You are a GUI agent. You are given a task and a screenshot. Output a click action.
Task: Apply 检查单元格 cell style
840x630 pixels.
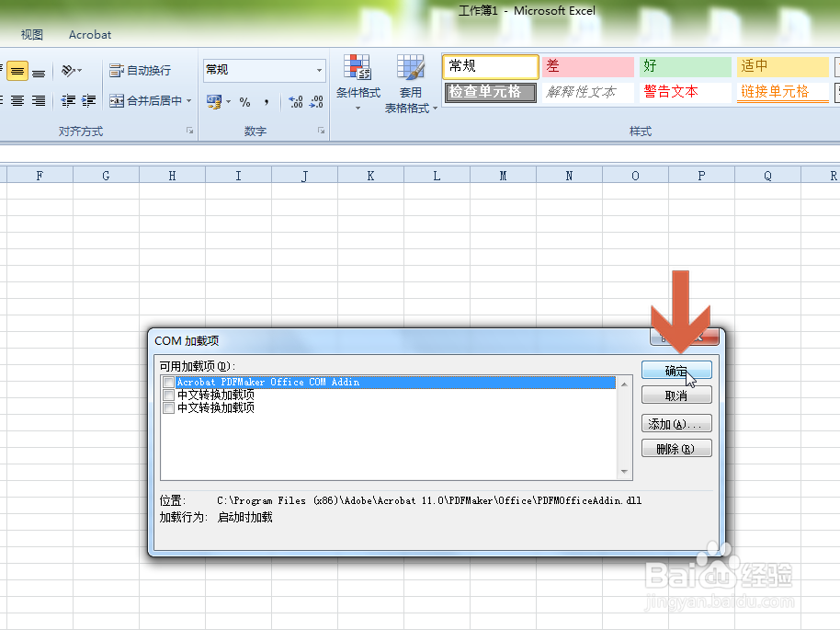[x=490, y=92]
